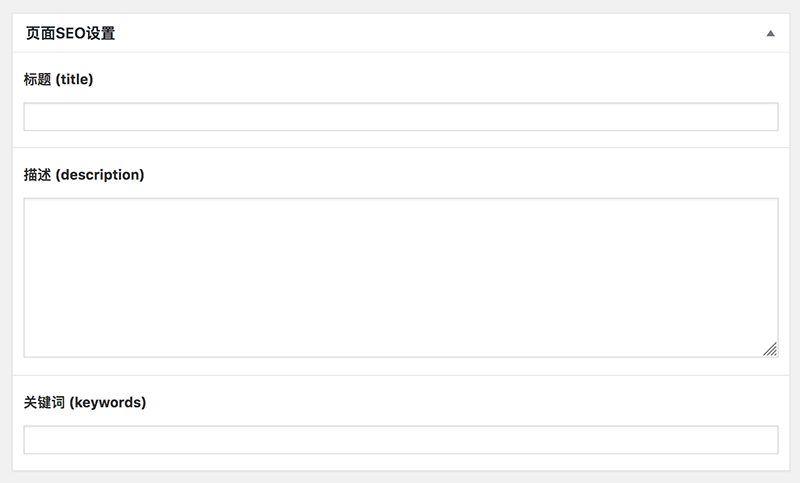Click the resize grip of the description textarea
The height and width of the screenshot is (483, 800).
(x=770, y=349)
